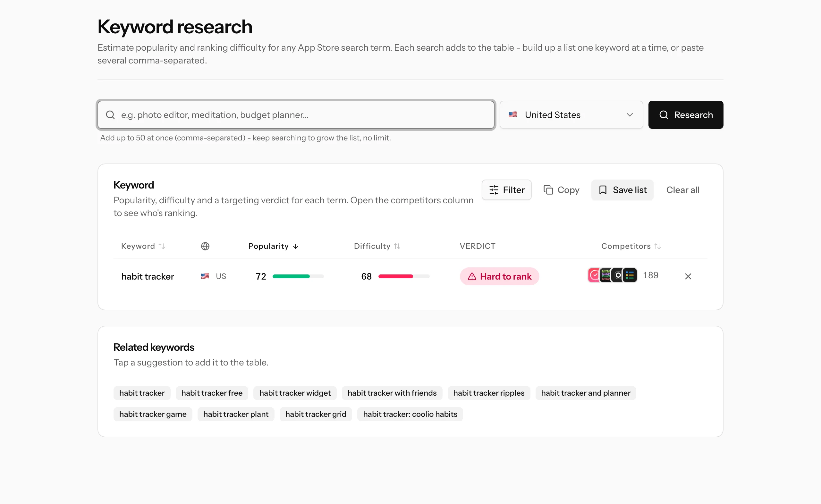The height and width of the screenshot is (504, 821).
Task: Add suggestion habit tracker plant
Action: (x=236, y=414)
